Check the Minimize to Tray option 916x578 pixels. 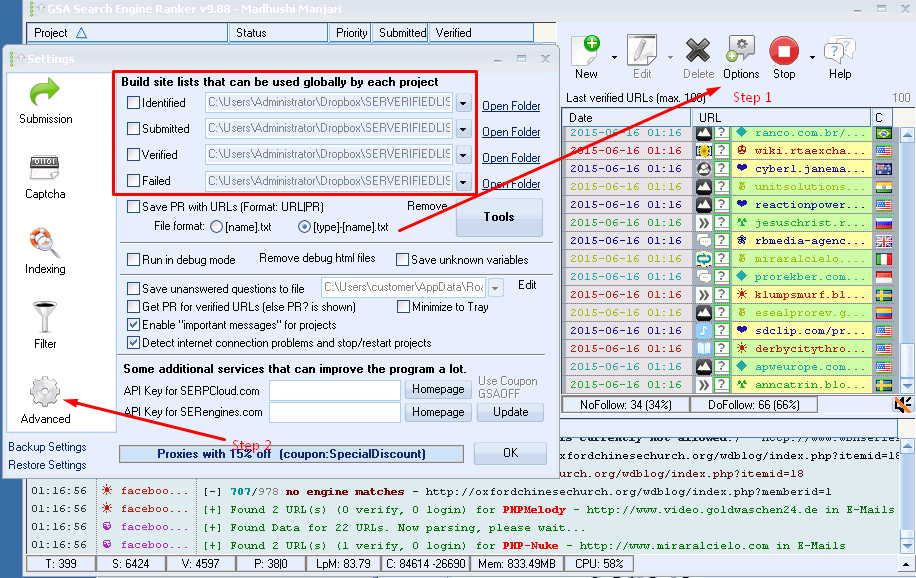(x=403, y=307)
